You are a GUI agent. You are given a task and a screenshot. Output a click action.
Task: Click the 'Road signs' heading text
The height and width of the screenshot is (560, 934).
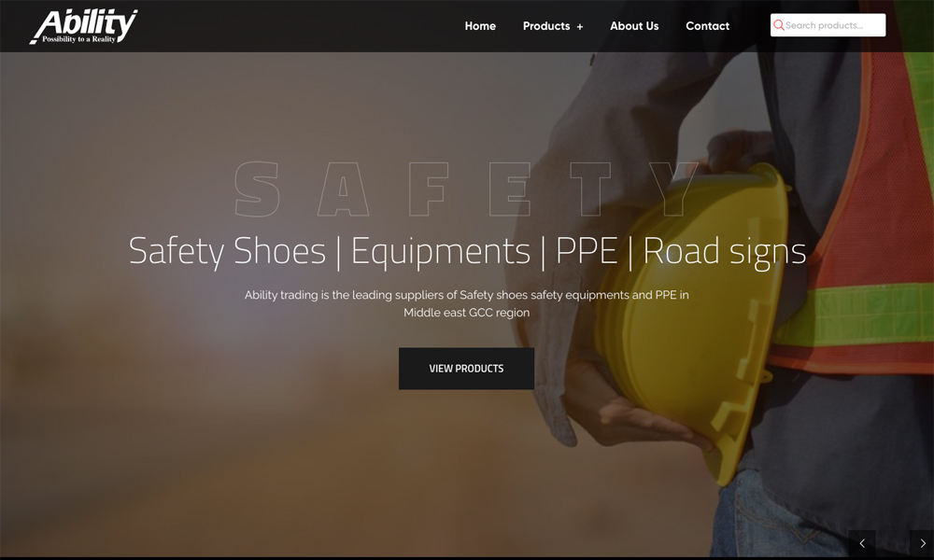725,251
